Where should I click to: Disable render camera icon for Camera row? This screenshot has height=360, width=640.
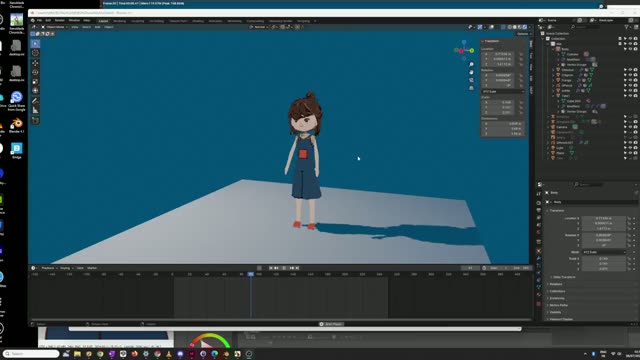[x=636, y=127]
